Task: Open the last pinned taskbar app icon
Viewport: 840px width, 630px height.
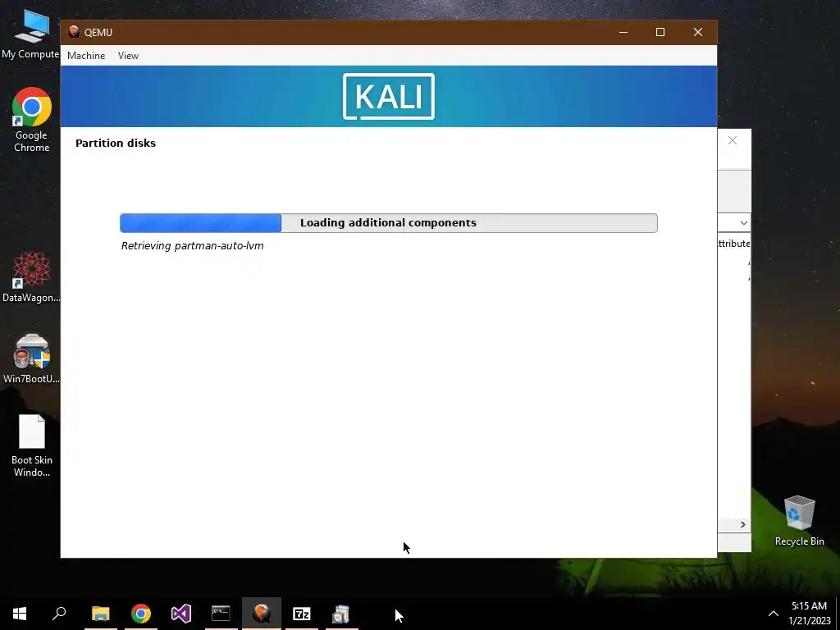Action: coord(341,614)
